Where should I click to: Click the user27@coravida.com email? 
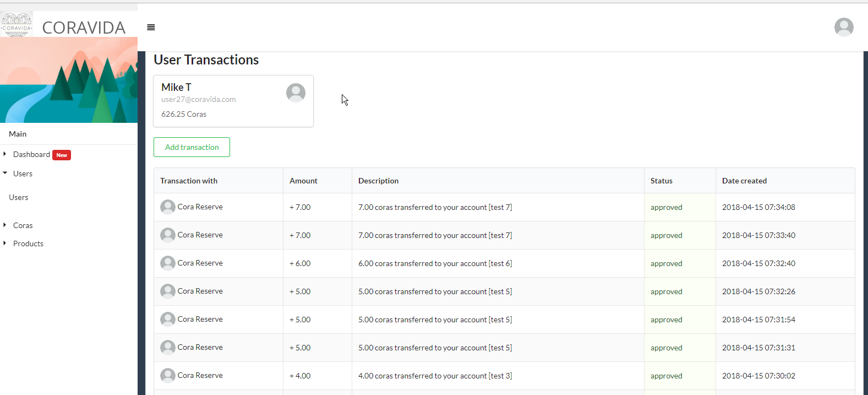click(198, 100)
